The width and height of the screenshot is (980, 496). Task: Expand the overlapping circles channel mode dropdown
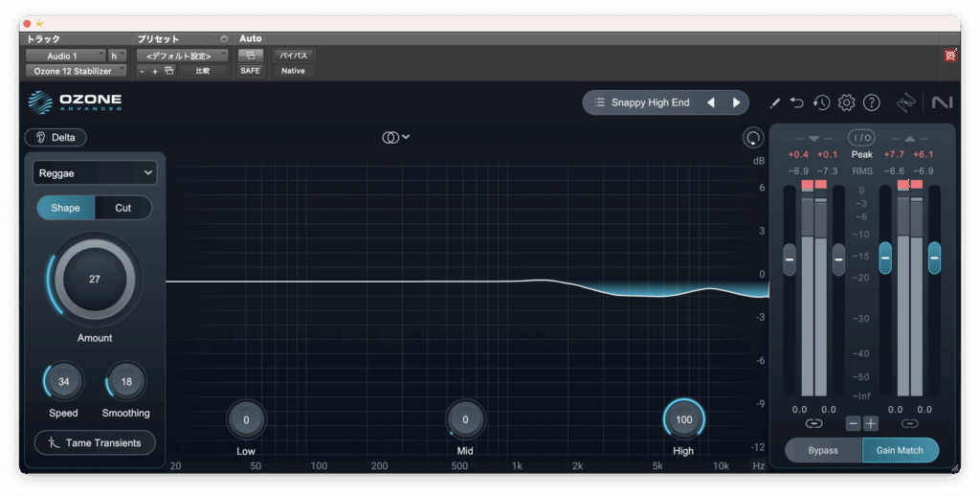[396, 137]
